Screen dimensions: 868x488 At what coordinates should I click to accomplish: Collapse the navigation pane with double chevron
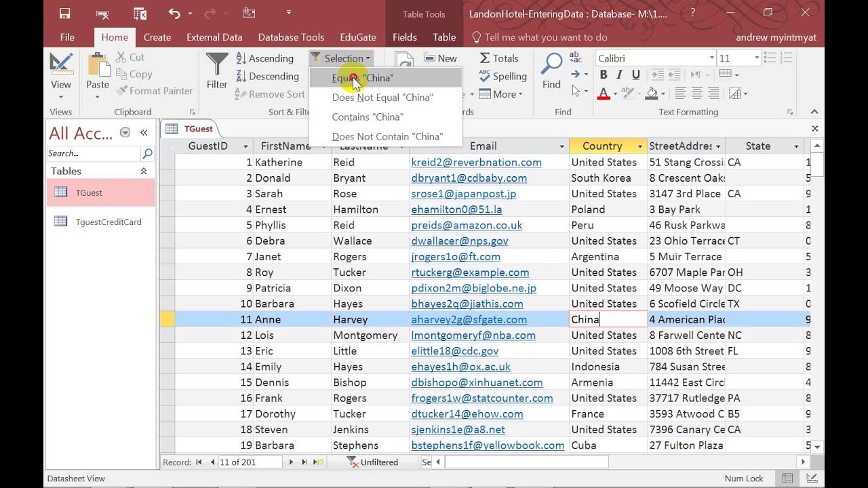click(144, 133)
